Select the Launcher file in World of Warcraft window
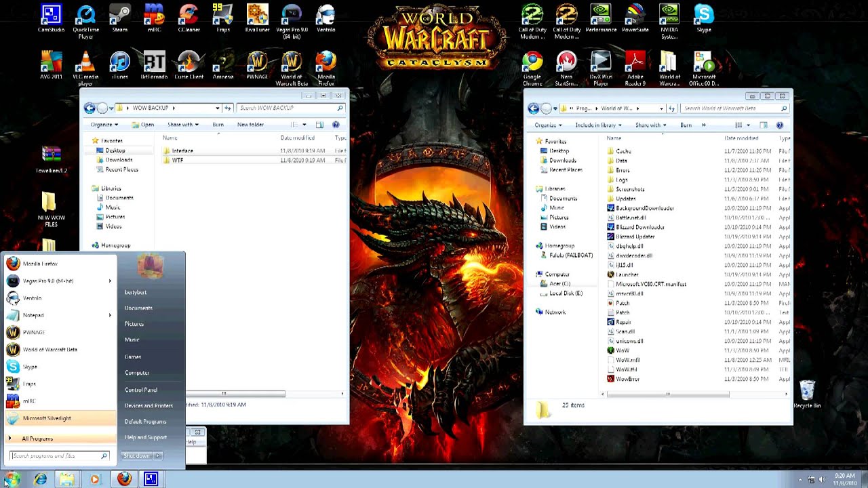This screenshot has width=868, height=488. tap(627, 274)
